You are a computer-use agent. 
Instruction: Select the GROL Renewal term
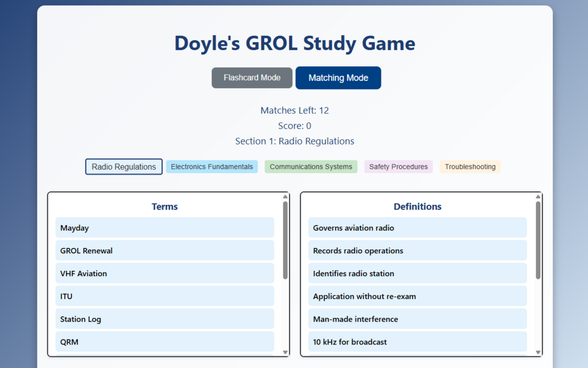click(164, 250)
